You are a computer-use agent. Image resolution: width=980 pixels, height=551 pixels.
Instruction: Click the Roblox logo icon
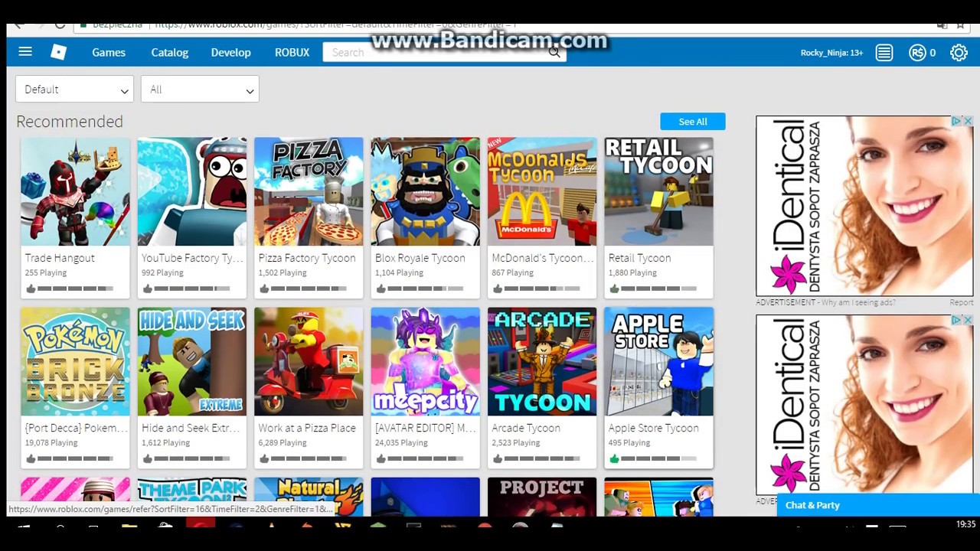(x=59, y=52)
